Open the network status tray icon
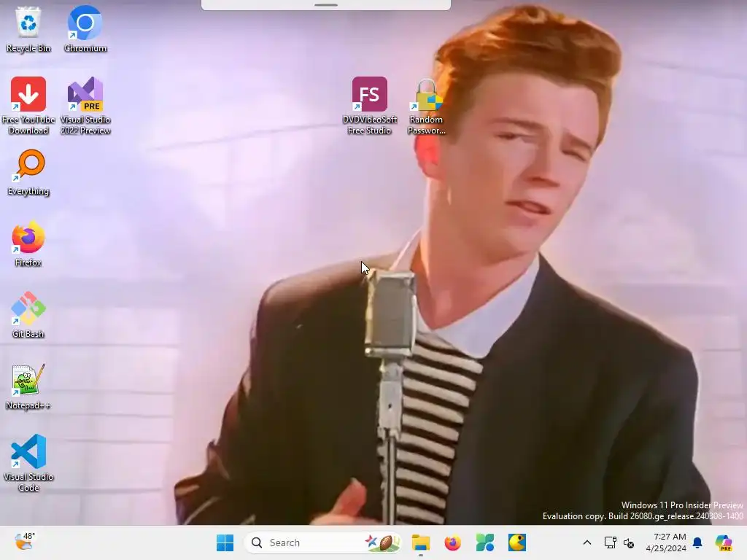The height and width of the screenshot is (560, 747). pos(611,542)
